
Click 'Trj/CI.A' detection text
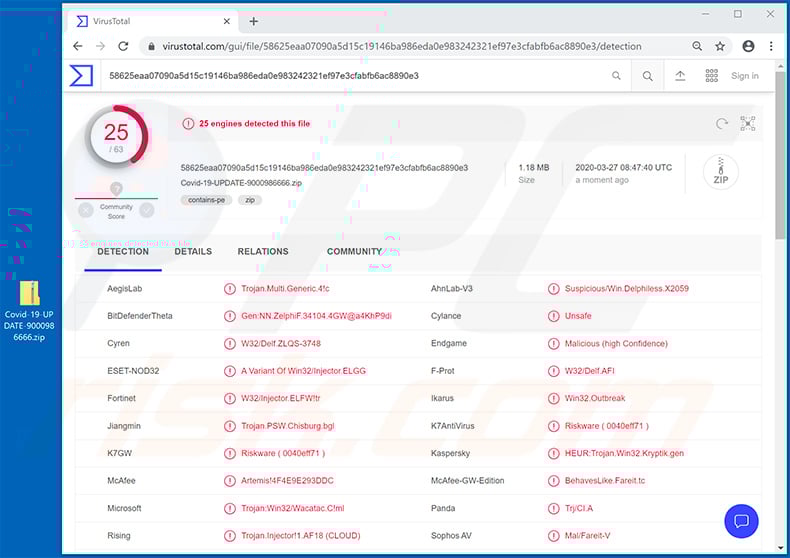coord(578,508)
